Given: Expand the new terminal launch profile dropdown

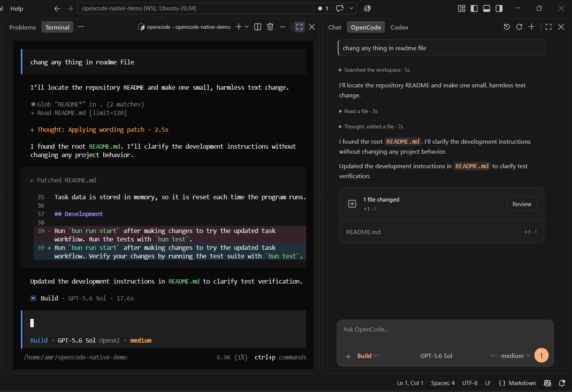Looking at the screenshot, I should tap(247, 27).
